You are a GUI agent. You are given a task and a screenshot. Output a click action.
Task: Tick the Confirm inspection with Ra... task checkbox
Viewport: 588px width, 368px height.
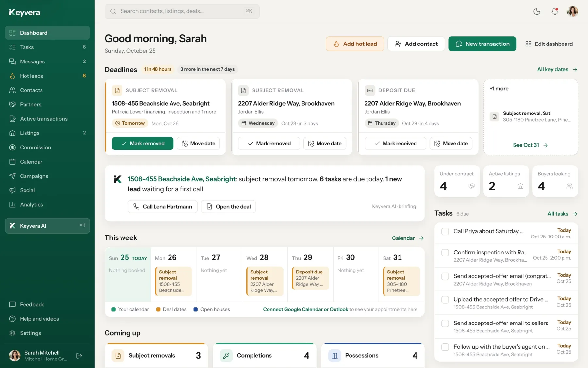point(445,253)
